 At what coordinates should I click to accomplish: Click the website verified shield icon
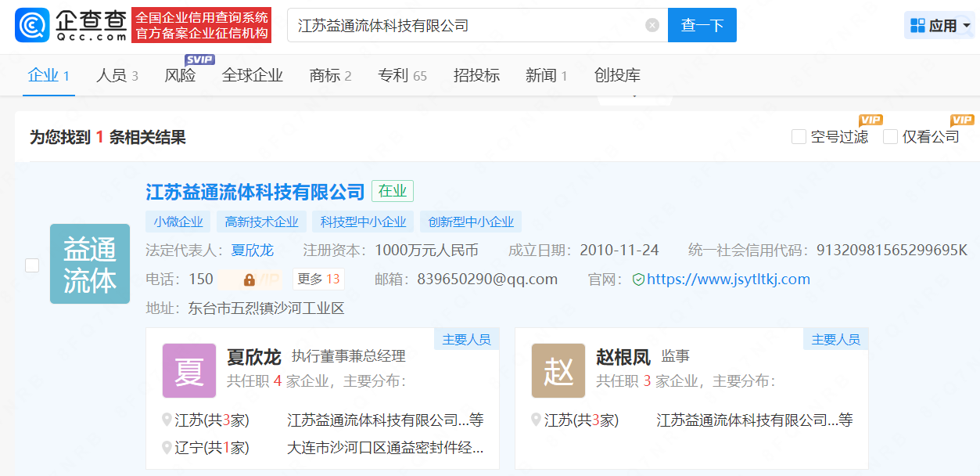click(638, 279)
